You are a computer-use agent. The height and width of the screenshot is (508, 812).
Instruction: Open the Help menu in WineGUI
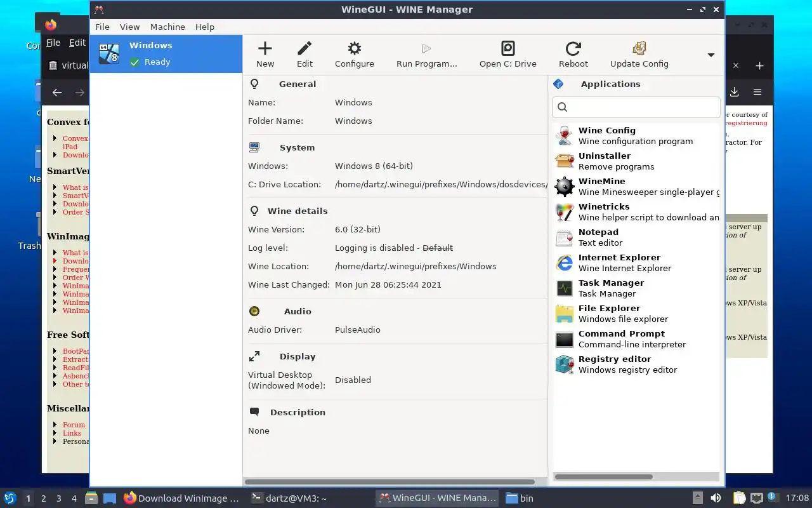tap(205, 27)
